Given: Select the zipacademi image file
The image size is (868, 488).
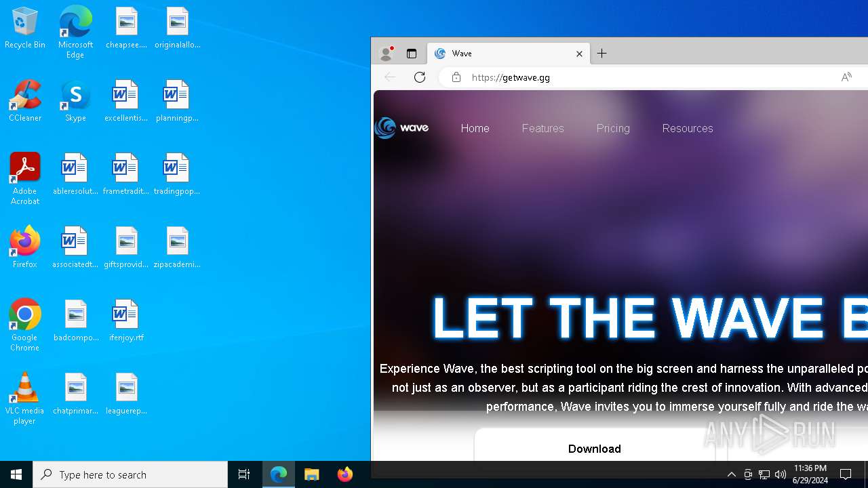Looking at the screenshot, I should click(x=177, y=247).
